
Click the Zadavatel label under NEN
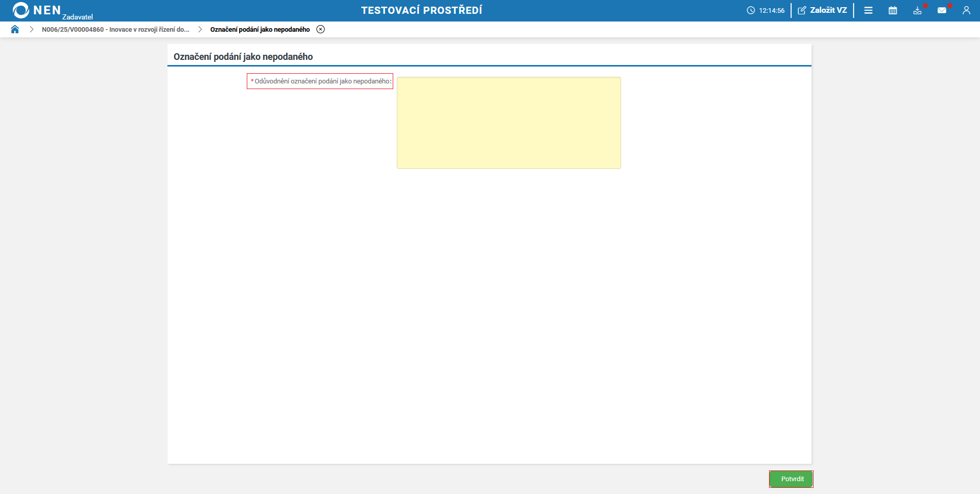point(78,16)
